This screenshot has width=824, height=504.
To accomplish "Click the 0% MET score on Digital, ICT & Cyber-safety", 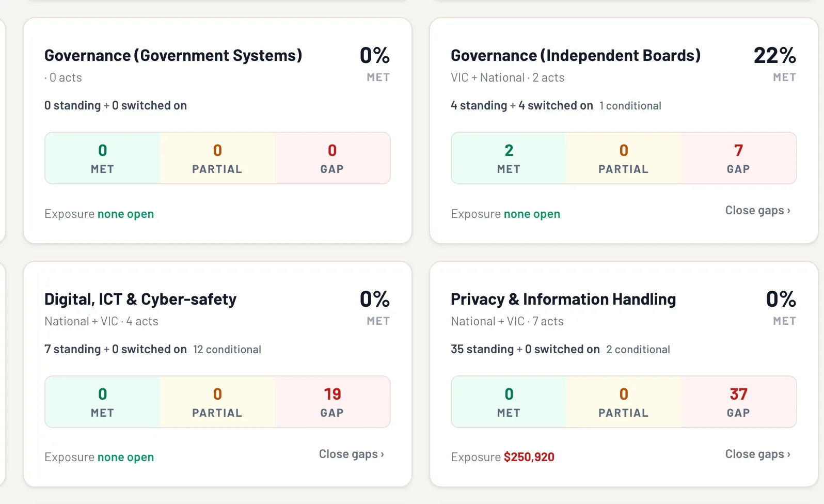I will click(375, 307).
